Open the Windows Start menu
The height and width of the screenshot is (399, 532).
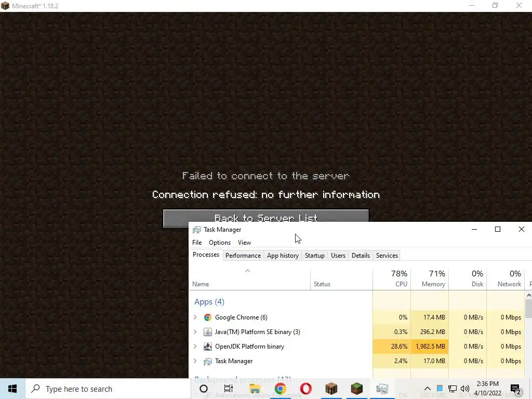(x=12, y=389)
